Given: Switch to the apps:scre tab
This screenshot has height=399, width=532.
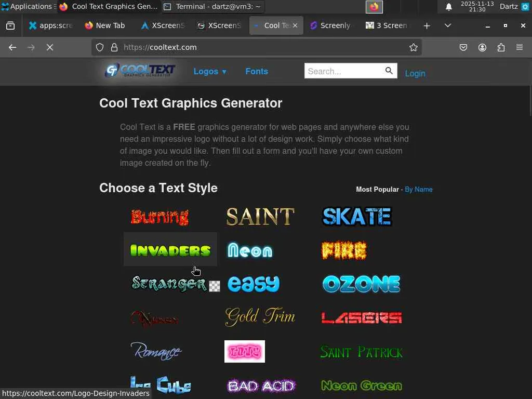Looking at the screenshot, I should pos(50,25).
